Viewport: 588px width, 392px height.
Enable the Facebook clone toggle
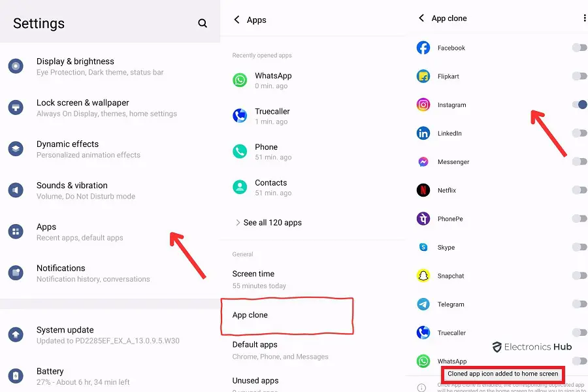tap(579, 48)
